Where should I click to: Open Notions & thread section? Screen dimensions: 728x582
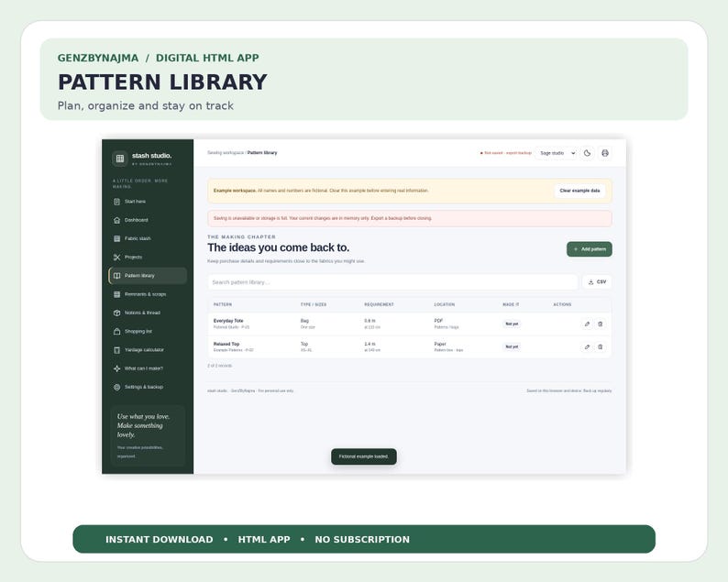(148, 313)
